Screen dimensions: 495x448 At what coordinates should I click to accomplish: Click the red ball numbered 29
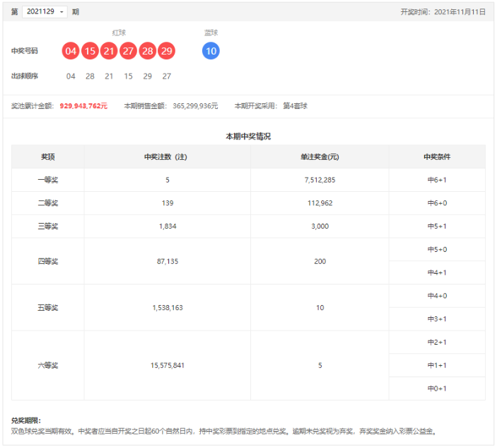point(166,51)
